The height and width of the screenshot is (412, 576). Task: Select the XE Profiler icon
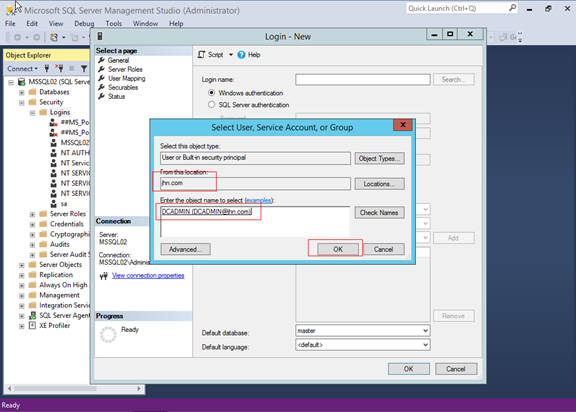coord(32,325)
